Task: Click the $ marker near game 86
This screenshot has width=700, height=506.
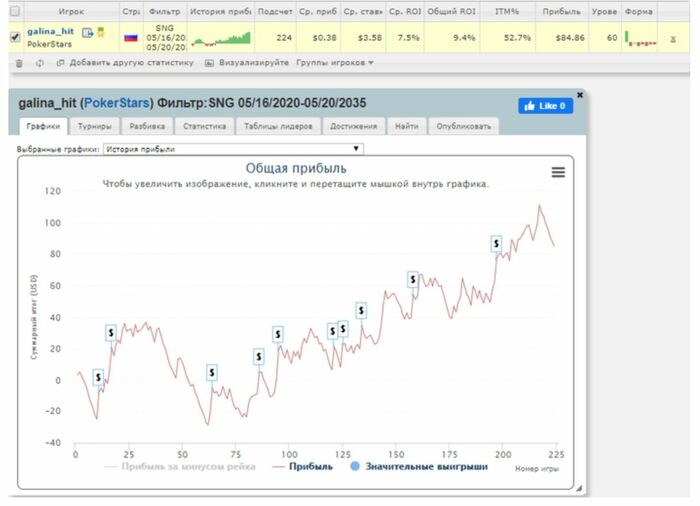Action: tap(258, 357)
